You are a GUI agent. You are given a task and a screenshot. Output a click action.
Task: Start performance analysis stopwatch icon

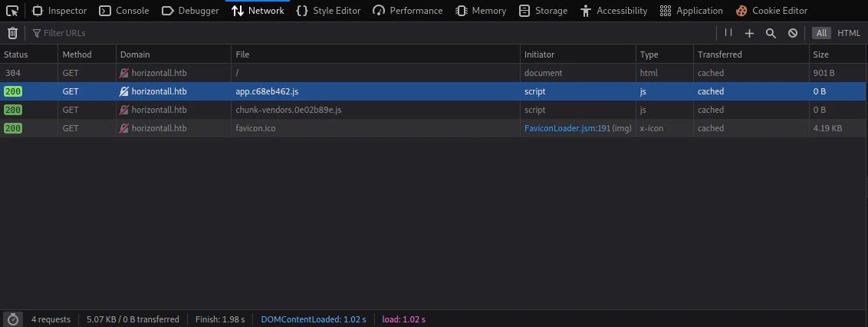13,319
